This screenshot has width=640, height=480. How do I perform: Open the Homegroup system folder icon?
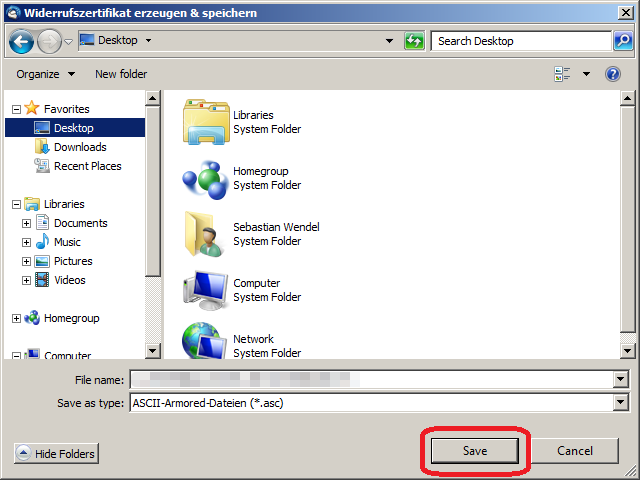click(x=206, y=178)
